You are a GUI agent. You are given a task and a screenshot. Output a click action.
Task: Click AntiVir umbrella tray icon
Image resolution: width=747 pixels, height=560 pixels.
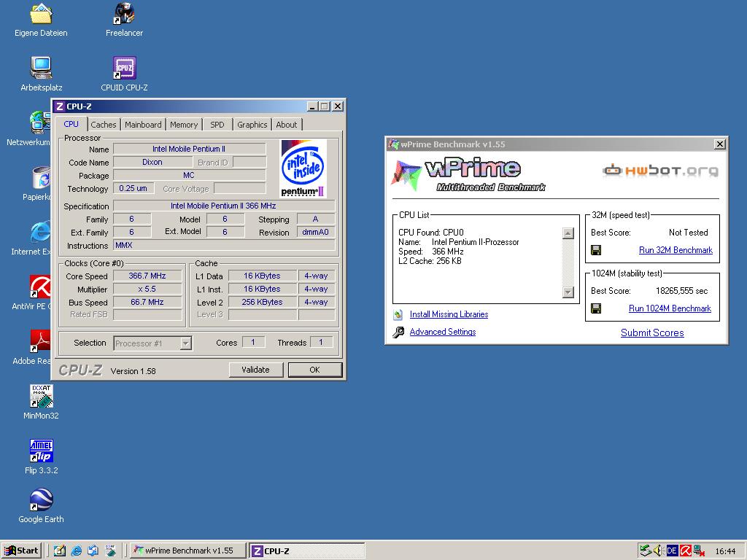click(x=686, y=551)
